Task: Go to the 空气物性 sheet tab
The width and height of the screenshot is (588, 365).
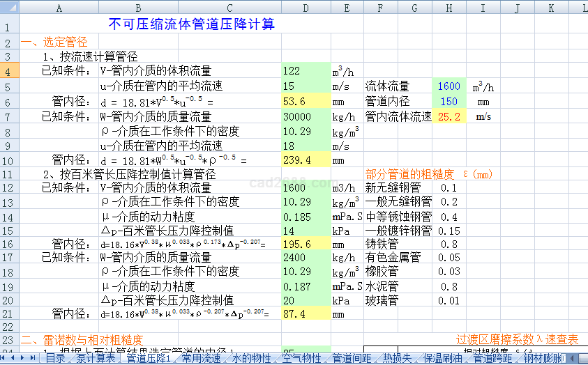Action: point(301,359)
